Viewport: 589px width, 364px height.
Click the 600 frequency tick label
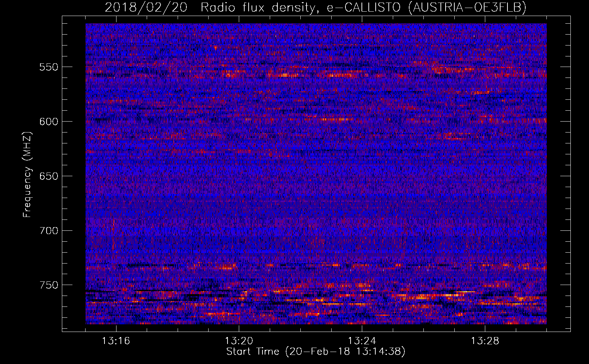pos(48,122)
